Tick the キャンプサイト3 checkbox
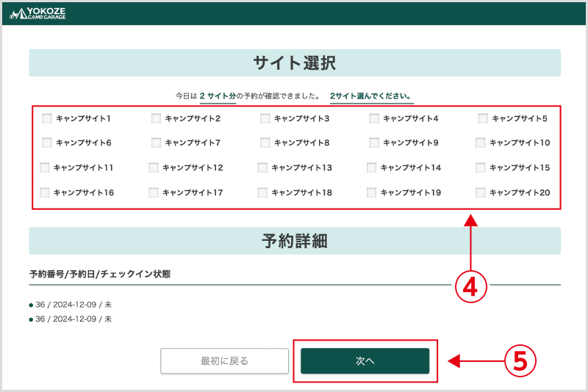The image size is (588, 392). pyautogui.click(x=265, y=118)
